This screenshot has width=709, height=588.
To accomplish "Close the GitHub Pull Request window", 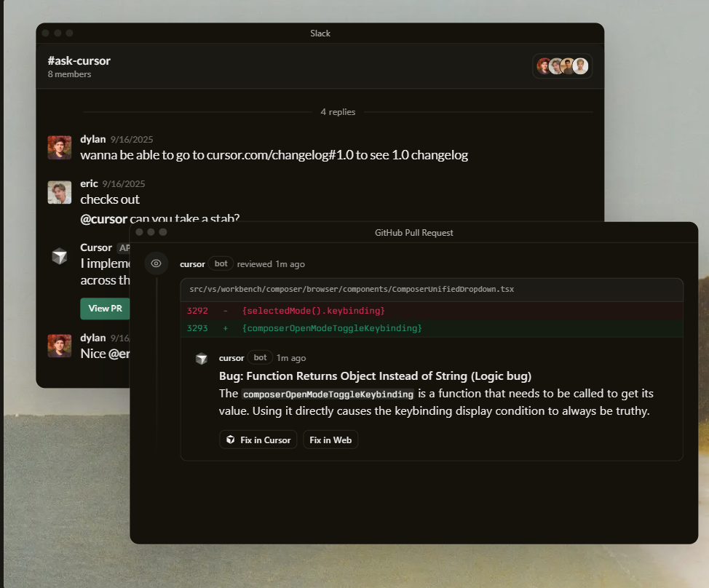I will [139, 232].
